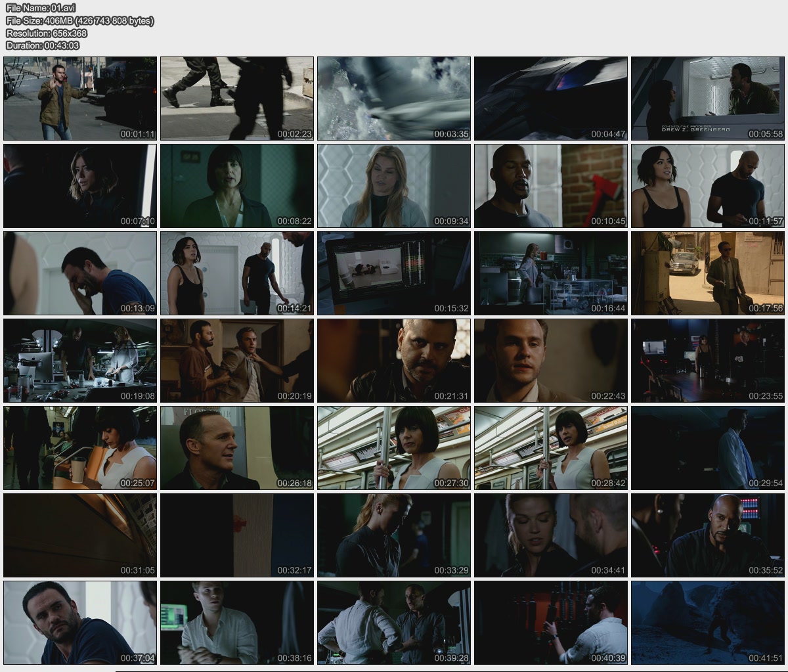Click the coffee cup frame at 00:25:07
This screenshot has width=788, height=672.
(80, 448)
